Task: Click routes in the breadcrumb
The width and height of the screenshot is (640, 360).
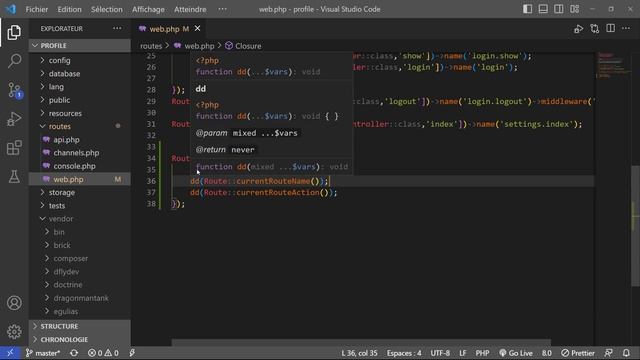Action: [151, 46]
